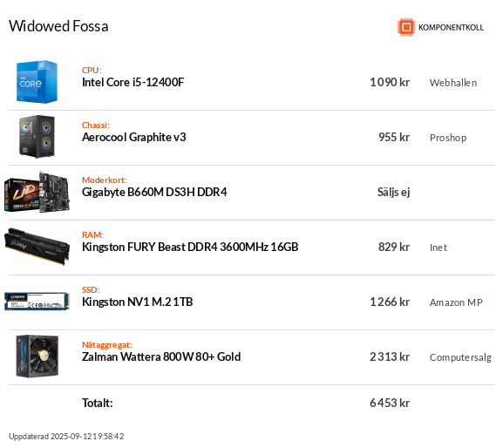Image resolution: width=503 pixels, height=448 pixels.
Task: Visit the Webhallen store link
Action: coord(453,83)
